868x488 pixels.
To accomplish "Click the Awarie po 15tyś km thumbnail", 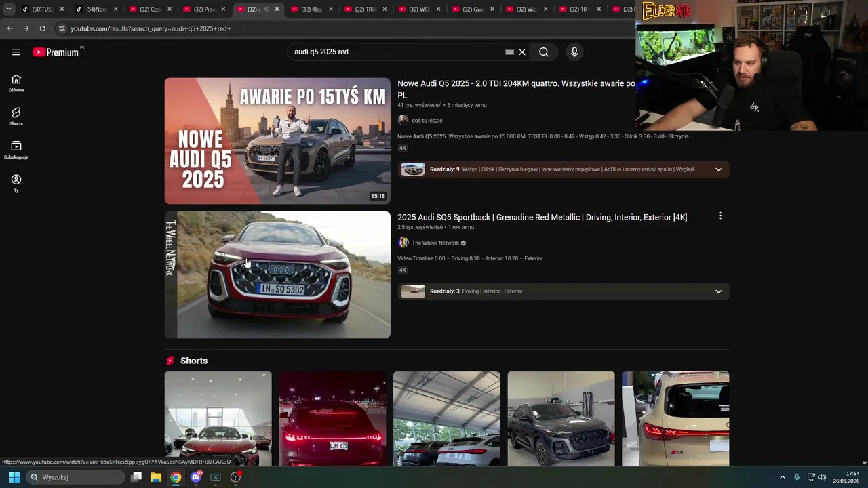I will click(277, 141).
